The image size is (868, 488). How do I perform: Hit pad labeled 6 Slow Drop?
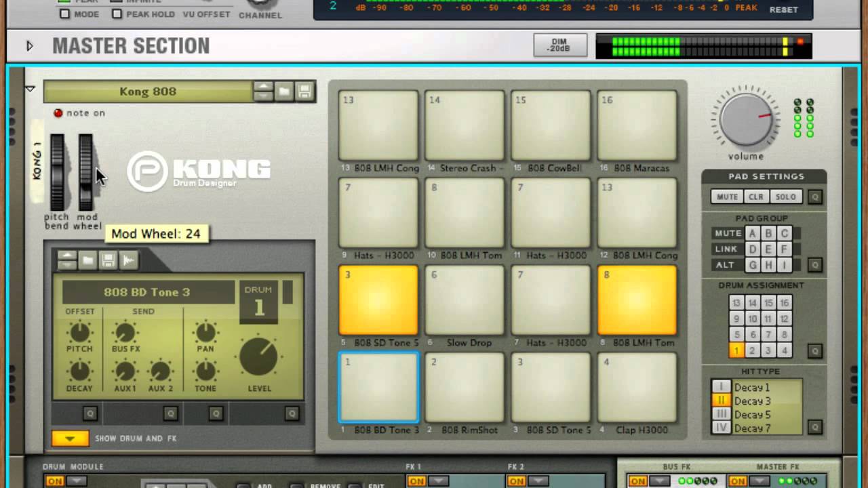[465, 300]
